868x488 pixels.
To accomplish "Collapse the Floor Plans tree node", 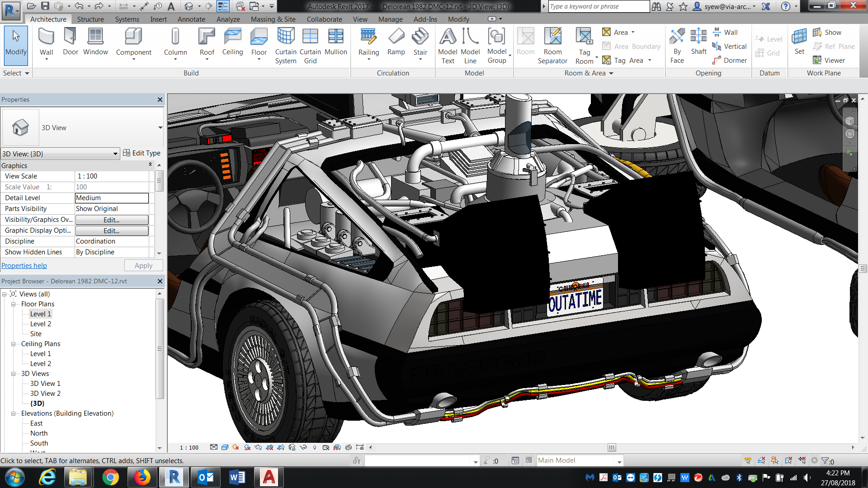I will pos(14,304).
